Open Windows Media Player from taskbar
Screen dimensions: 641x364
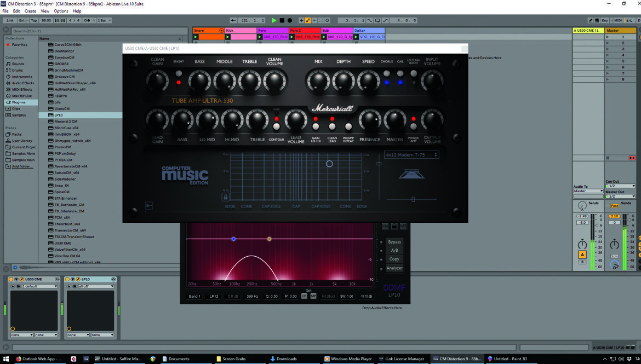tap(348, 359)
